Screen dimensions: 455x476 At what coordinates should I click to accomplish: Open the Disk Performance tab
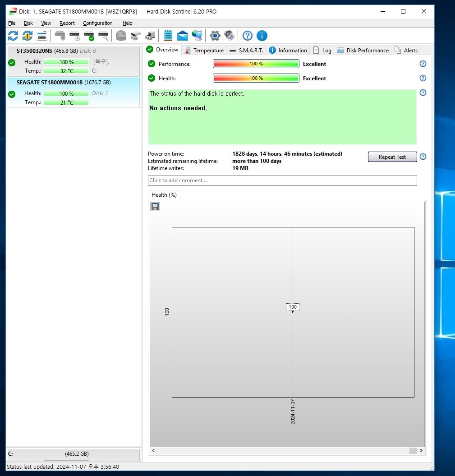(363, 50)
